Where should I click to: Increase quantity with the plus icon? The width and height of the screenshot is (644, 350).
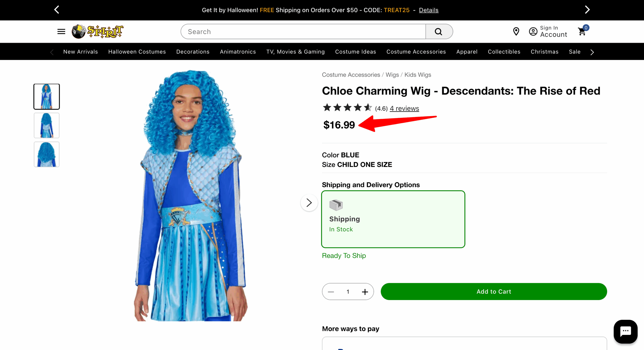tap(365, 292)
